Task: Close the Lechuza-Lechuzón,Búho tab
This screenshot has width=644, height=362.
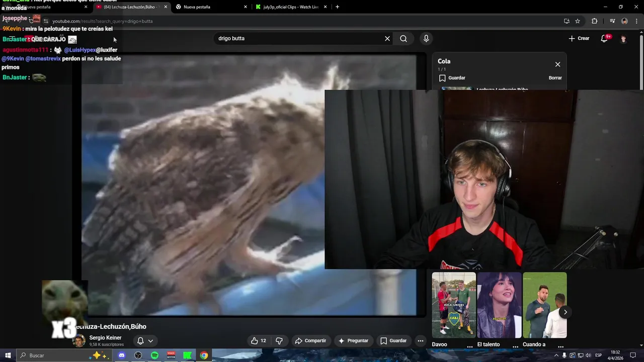Action: point(166,7)
